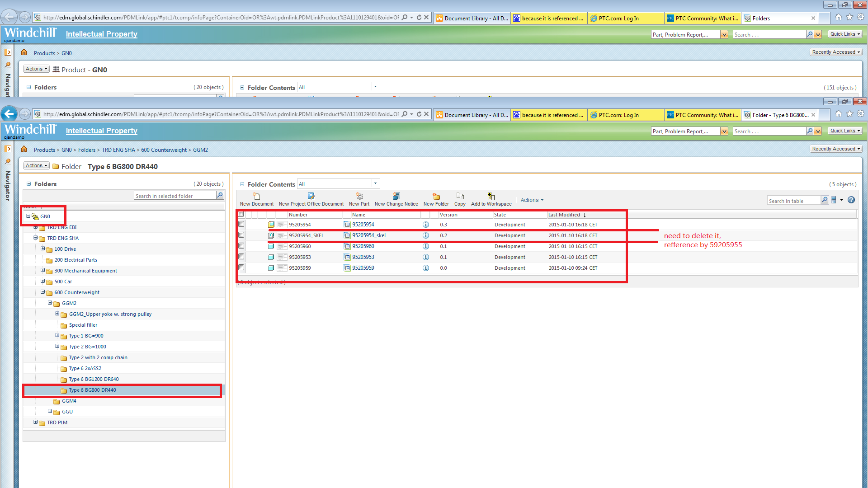
Task: Click the New Change Notice icon
Action: point(396,196)
